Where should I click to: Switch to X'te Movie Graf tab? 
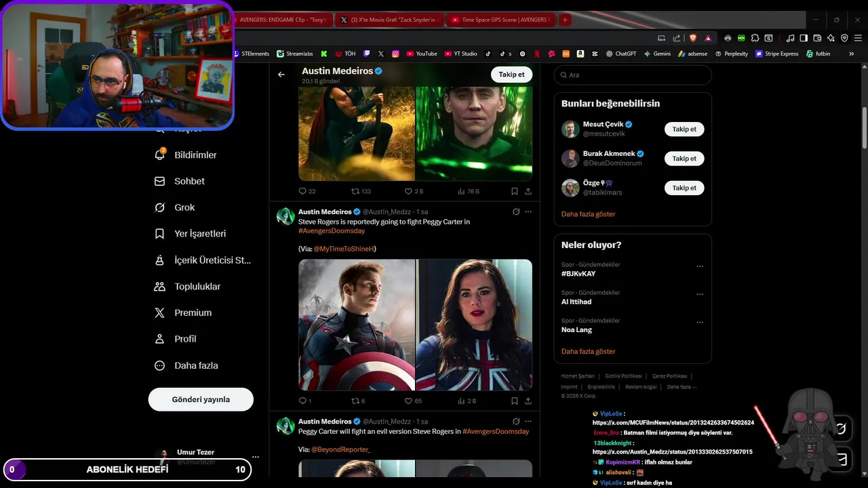[390, 20]
